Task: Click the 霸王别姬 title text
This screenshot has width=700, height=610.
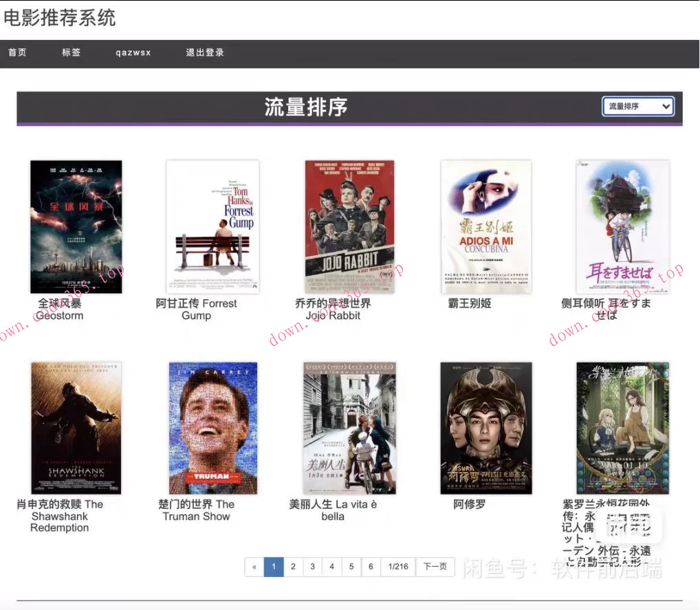Action: point(470,304)
